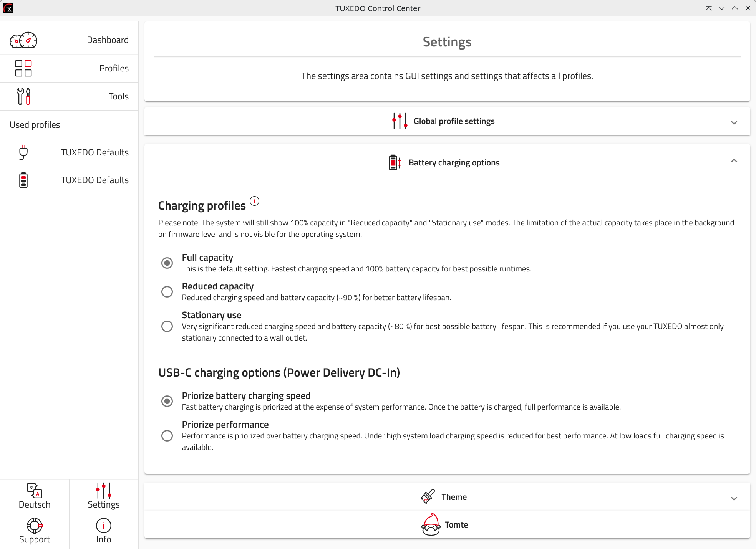Click the Battery charging options header text

454,162
